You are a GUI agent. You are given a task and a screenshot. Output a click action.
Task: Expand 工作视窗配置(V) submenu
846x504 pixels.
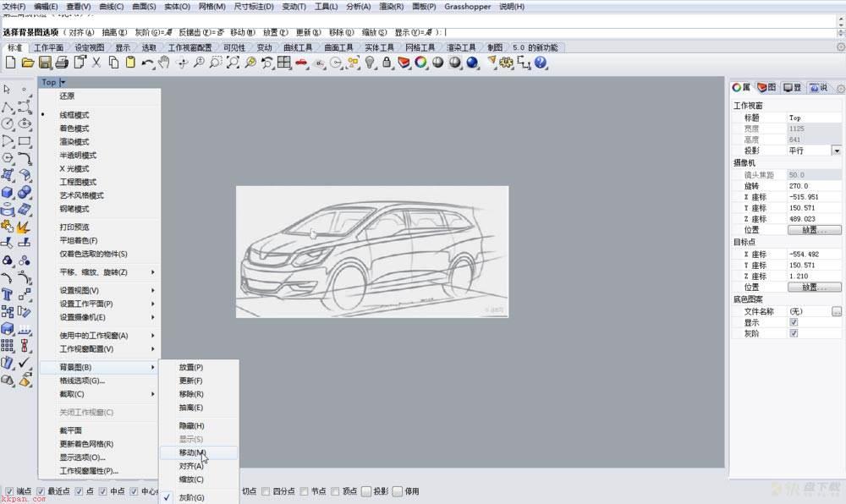(x=101, y=348)
